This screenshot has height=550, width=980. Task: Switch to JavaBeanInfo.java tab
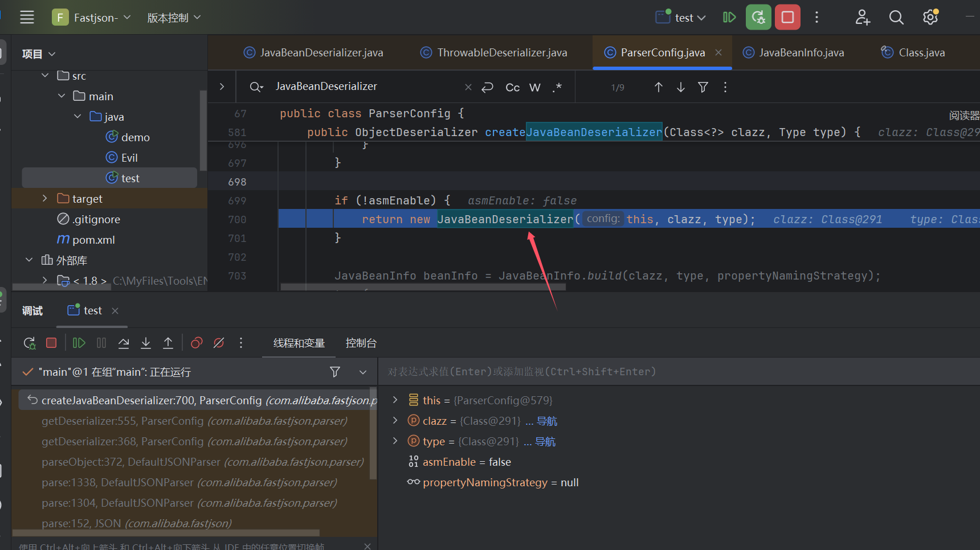point(794,52)
